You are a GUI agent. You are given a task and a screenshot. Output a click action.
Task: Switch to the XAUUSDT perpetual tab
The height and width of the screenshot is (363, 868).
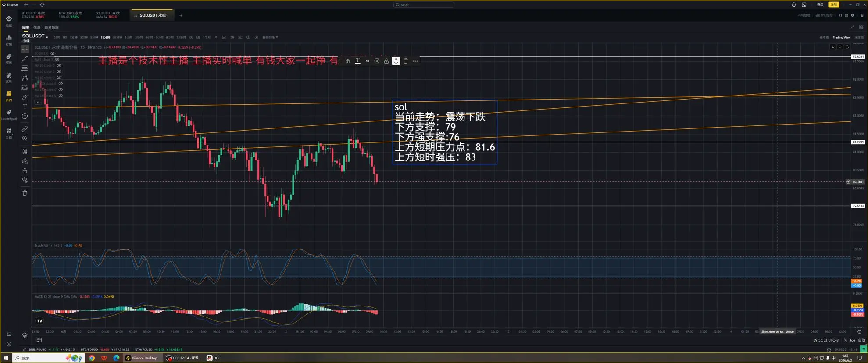(108, 15)
